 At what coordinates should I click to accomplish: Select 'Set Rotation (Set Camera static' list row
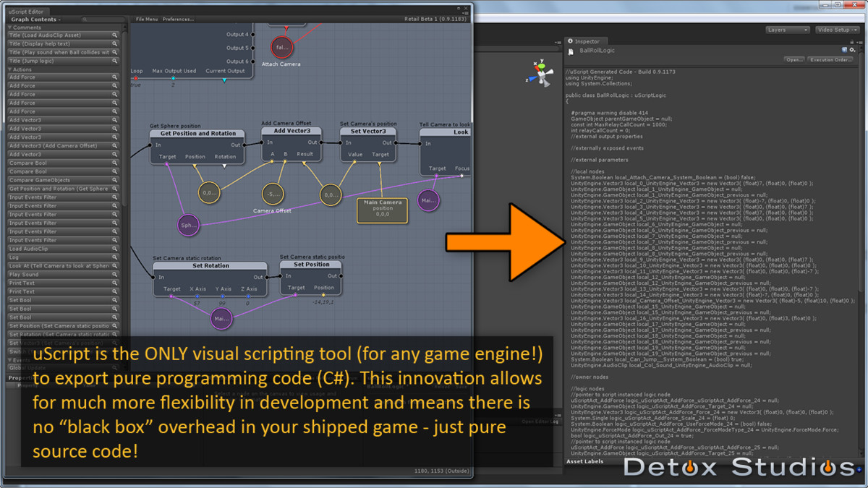pos(63,335)
